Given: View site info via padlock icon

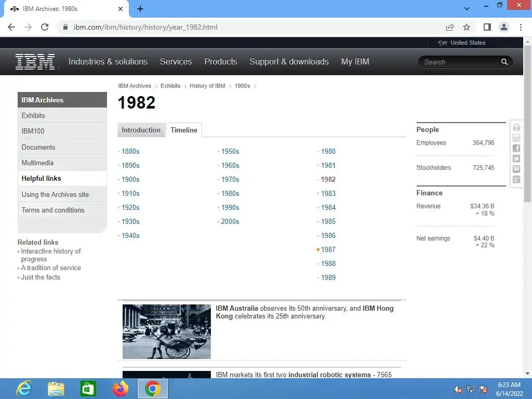Looking at the screenshot, I should 65,27.
